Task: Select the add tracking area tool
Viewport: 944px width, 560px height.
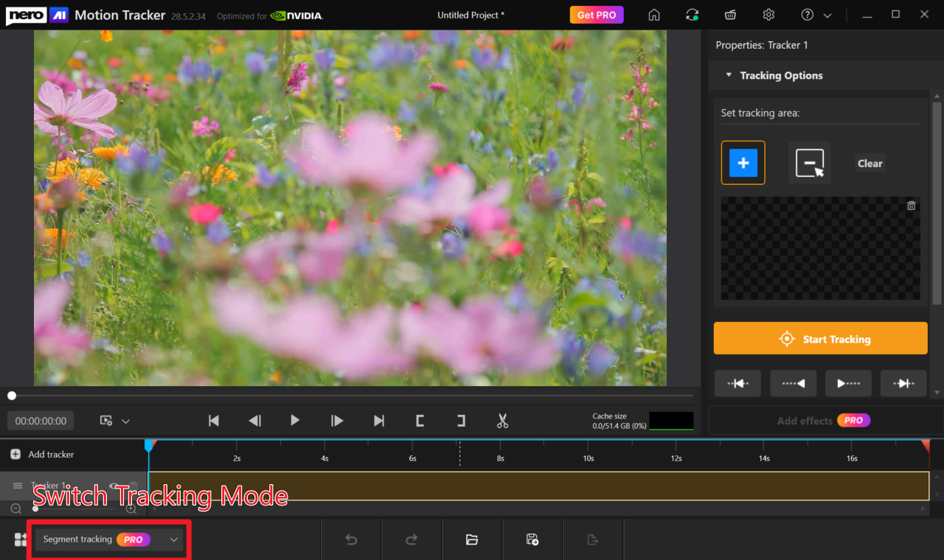Action: tap(743, 163)
